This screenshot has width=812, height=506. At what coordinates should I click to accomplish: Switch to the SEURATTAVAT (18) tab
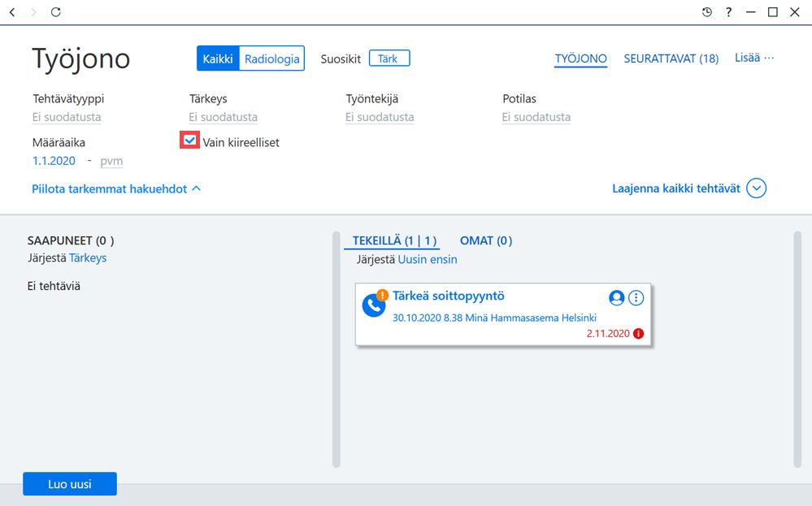[671, 58]
